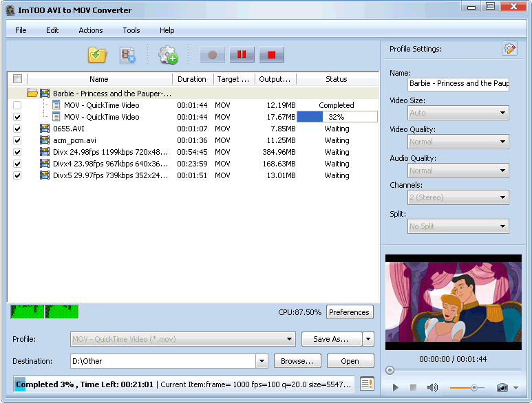Click the video icon next to acm_pcm.avi

[x=45, y=140]
